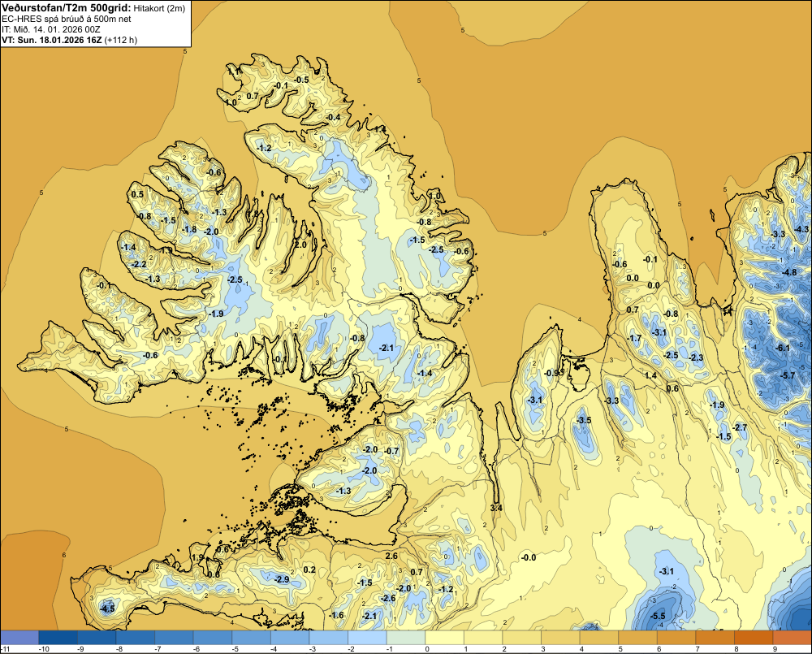The height and width of the screenshot is (654, 812).
Task: Select the initial time "IT: Mið. 14. 01. 2026 00Z"
Action: [x=50, y=29]
